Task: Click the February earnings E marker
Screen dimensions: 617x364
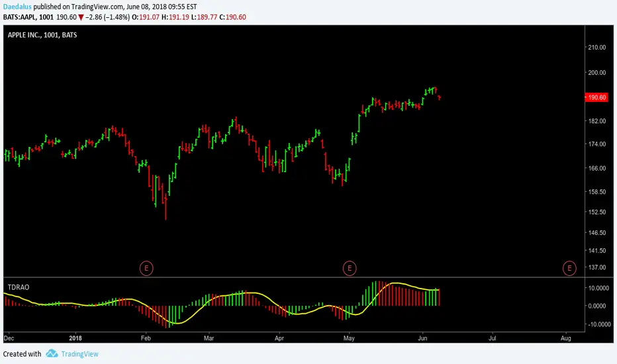Action: 146,269
